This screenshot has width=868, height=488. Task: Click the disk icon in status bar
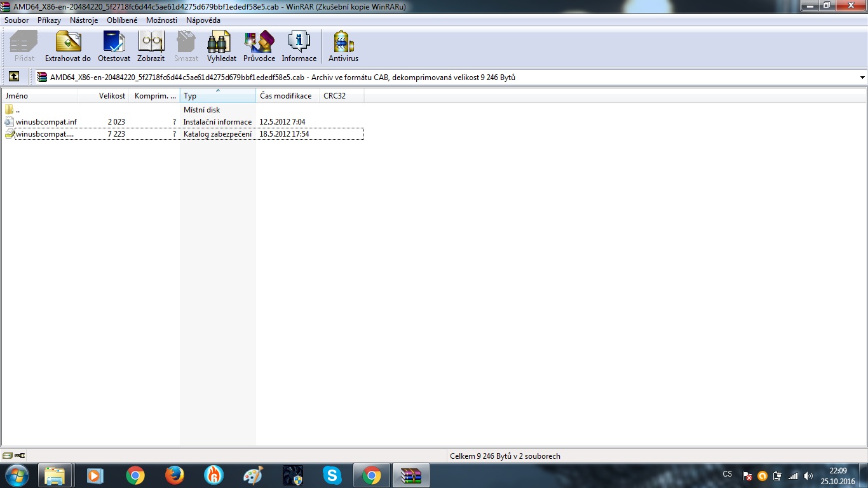[8, 456]
